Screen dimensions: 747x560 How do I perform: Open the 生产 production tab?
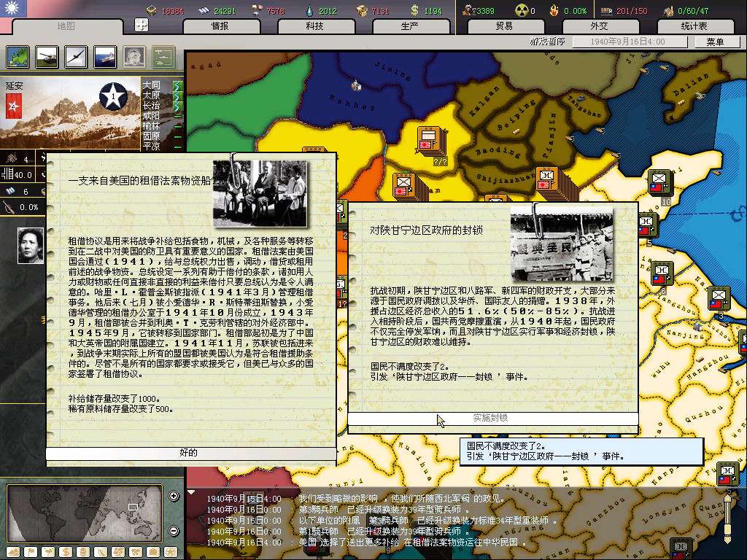click(x=410, y=26)
